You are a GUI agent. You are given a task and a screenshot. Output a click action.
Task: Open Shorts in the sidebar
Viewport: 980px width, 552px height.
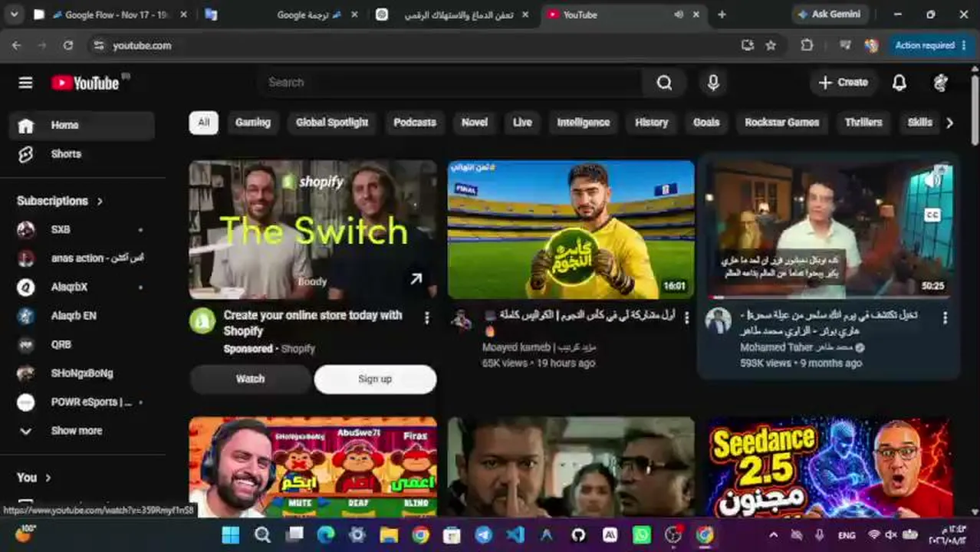[82, 154]
